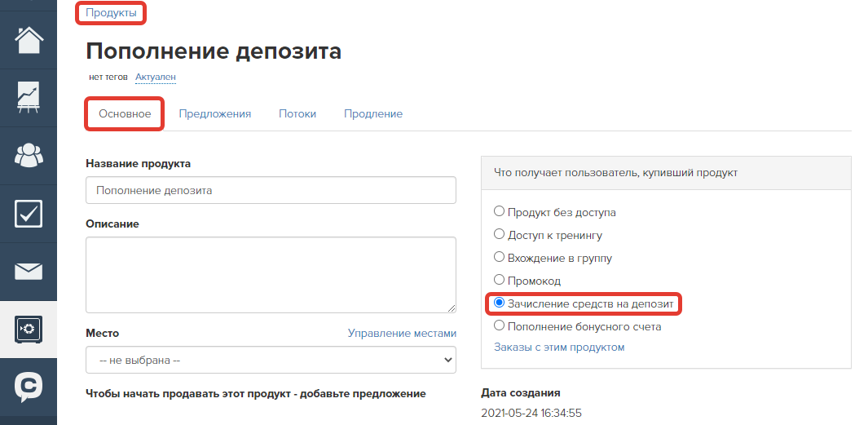Select 'Пополнение бонусного счета' radio option
The width and height of the screenshot is (868, 425).
(x=500, y=325)
